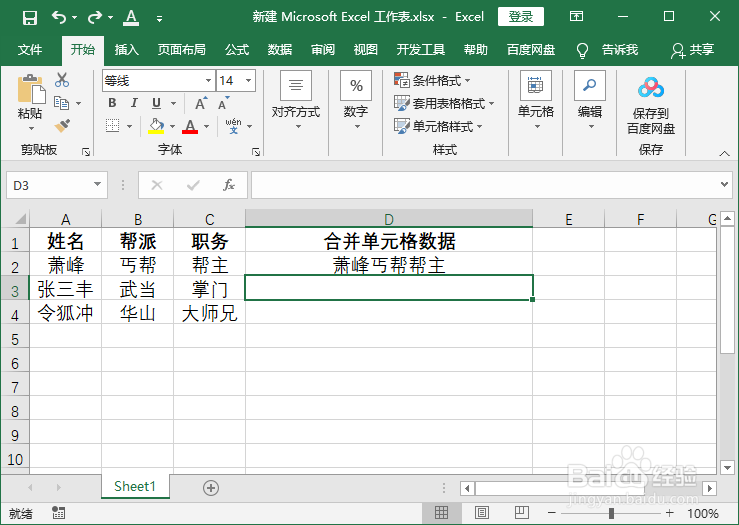739x525 pixels.
Task: Open the 编辑 editing group
Action: pos(590,100)
